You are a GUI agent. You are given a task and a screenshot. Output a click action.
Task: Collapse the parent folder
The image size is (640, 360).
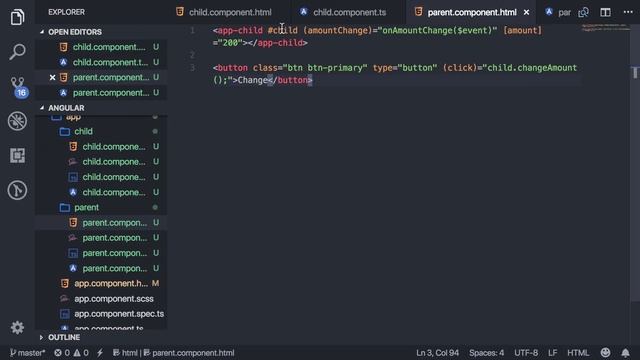86,207
